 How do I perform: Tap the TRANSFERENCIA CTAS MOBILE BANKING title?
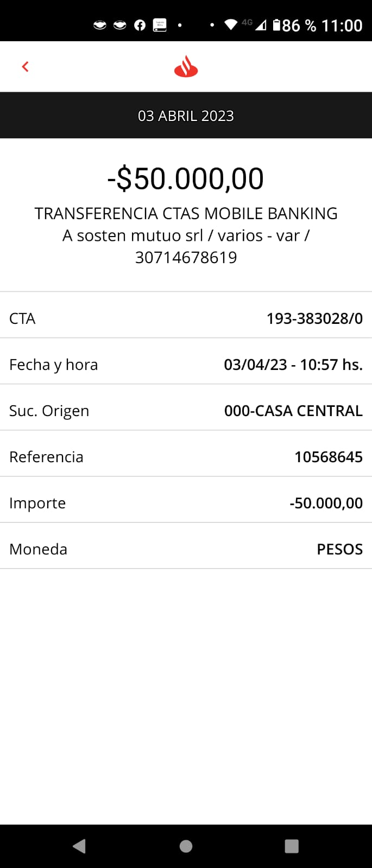tap(186, 213)
